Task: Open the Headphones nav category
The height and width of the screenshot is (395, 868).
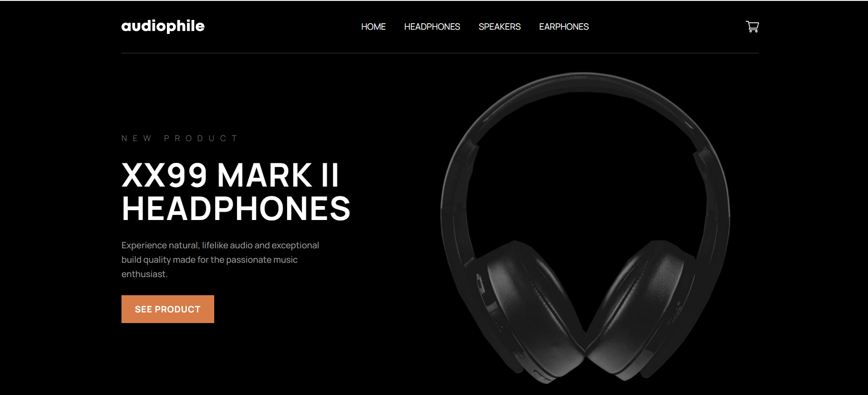Action: click(x=432, y=27)
